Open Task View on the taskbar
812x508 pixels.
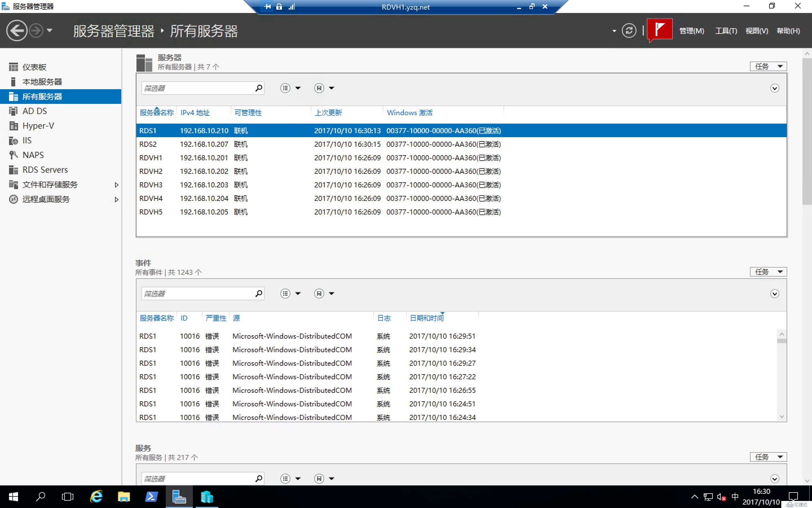click(x=67, y=497)
